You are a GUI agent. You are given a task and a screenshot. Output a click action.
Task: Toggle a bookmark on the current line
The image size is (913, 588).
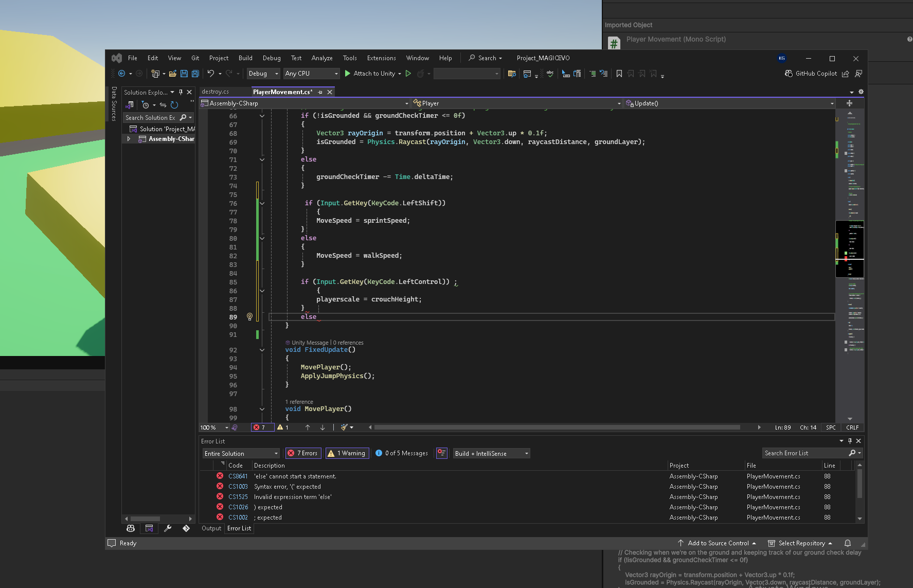click(619, 74)
